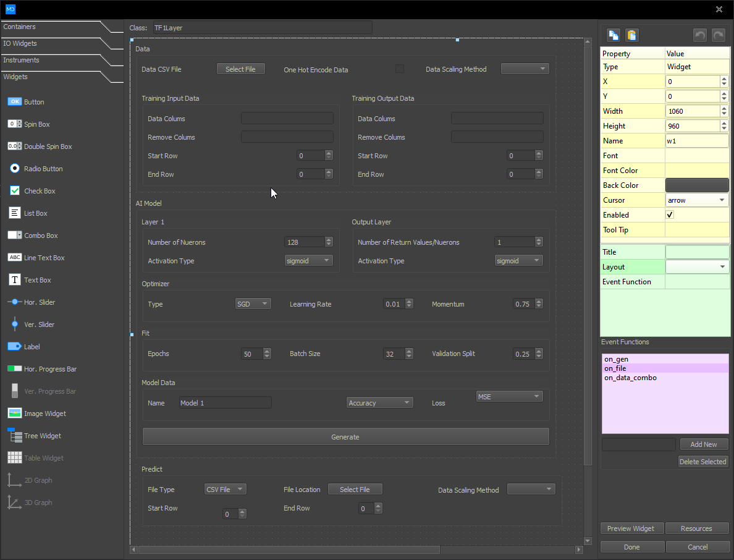Open the Back Color swatch
Image resolution: width=734 pixels, height=560 pixels.
pyautogui.click(x=697, y=185)
